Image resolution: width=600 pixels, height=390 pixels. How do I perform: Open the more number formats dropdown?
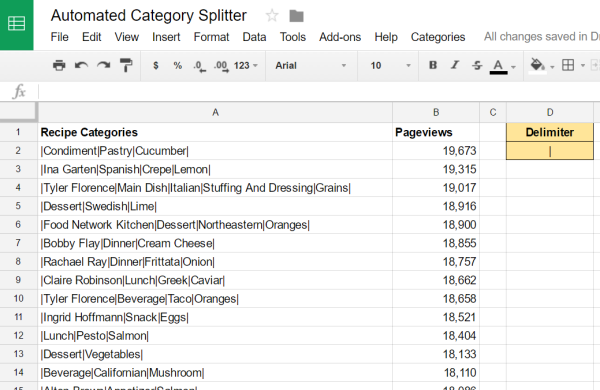(246, 65)
